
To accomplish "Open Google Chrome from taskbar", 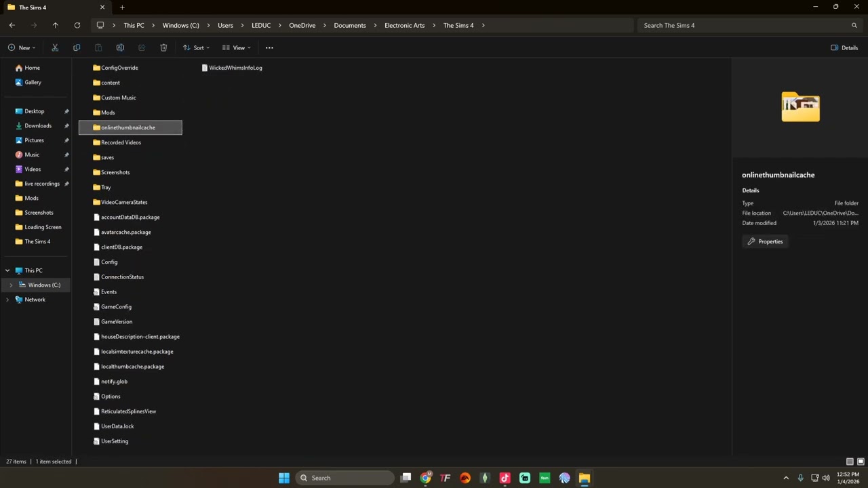I will 425,478.
